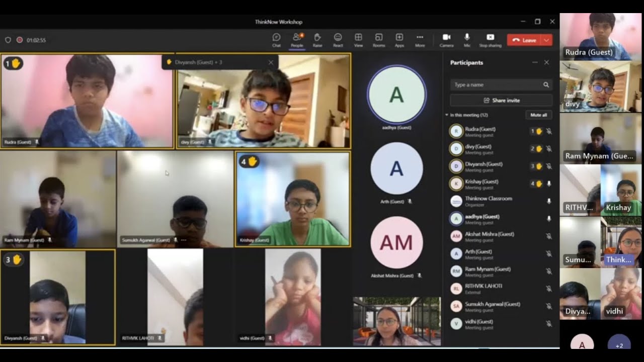Image resolution: width=644 pixels, height=362 pixels.
Task: Open more options in the Participants panel header
Action: tap(535, 62)
